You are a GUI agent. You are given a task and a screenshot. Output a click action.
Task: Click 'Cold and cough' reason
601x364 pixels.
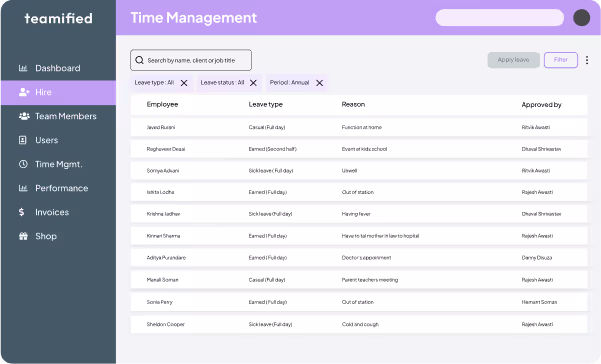coord(360,324)
